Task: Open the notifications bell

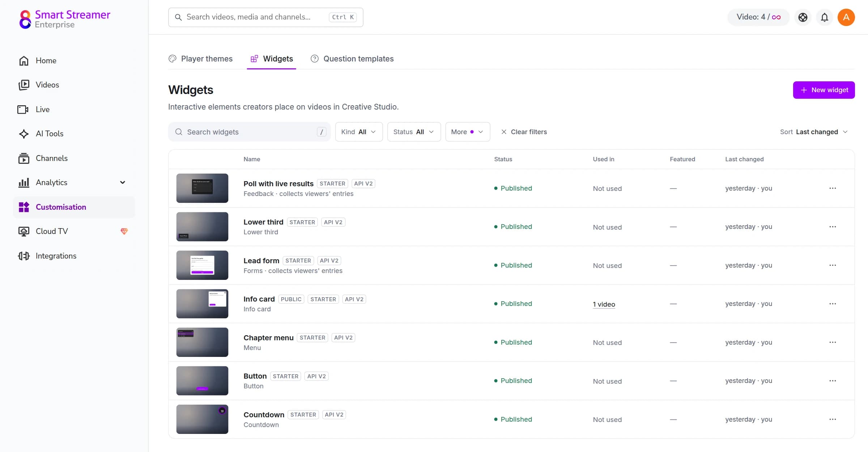Action: [x=824, y=17]
